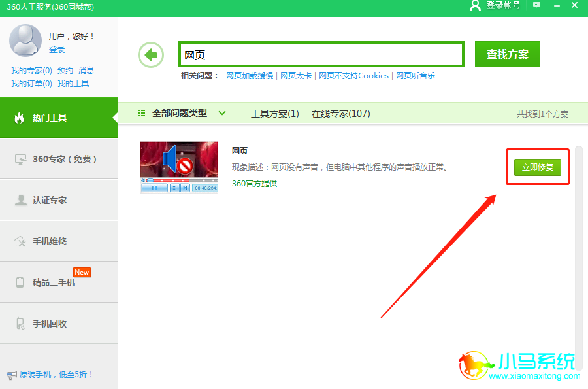Click 原装手机，低至5折！ promo link

[56, 375]
